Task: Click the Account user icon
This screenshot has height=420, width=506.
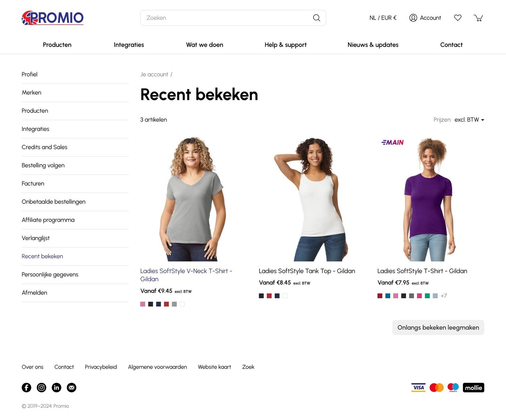Action: click(x=413, y=18)
